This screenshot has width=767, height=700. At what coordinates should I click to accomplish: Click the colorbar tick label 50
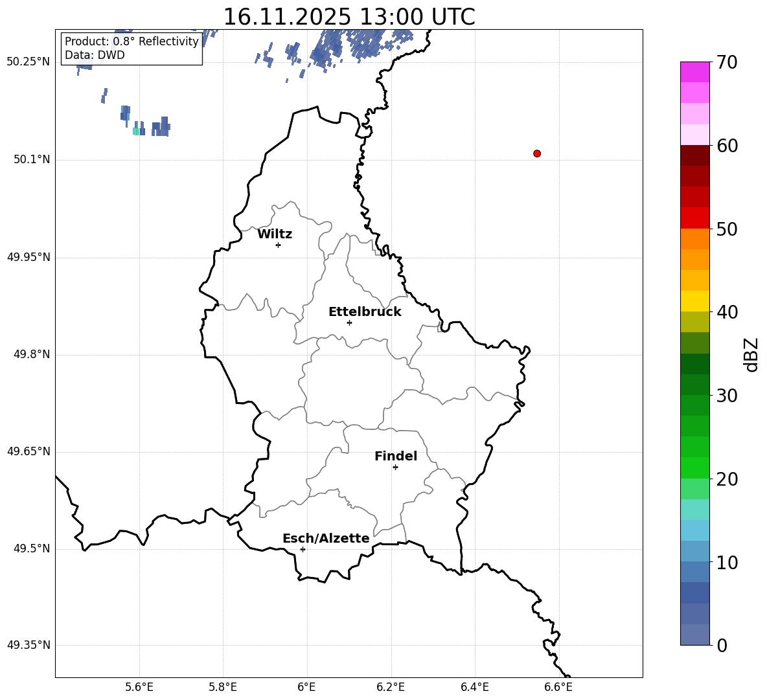[x=727, y=229]
